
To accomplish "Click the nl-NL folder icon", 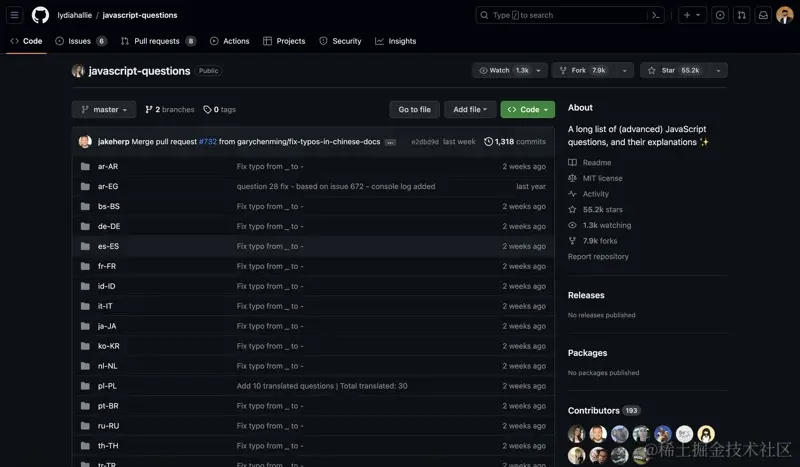I will (85, 365).
